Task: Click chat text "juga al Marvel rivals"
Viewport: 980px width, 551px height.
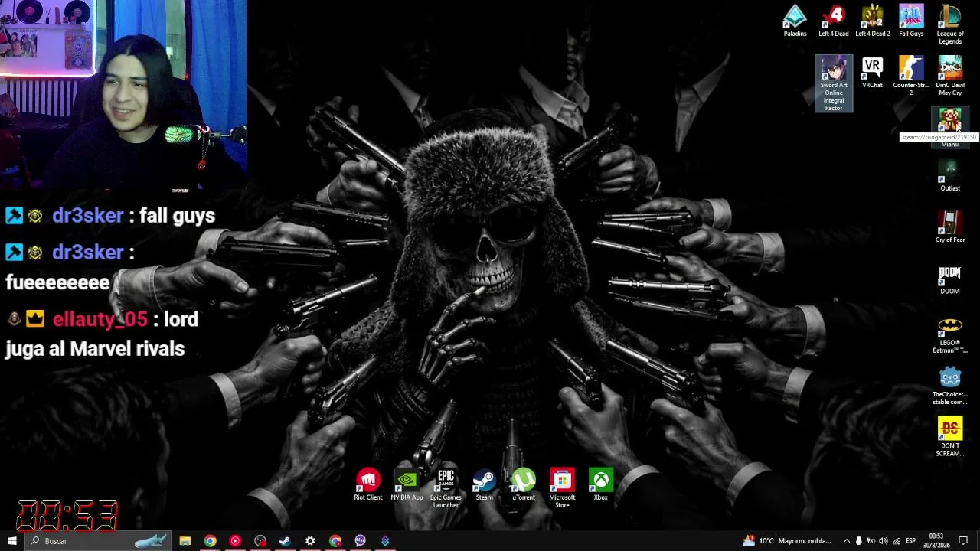Action: [x=95, y=349]
